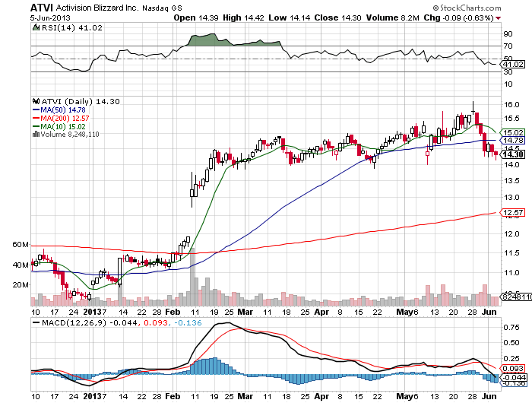
Task: Click the 'Nasdaq GS' exchange label
Action: [x=162, y=8]
